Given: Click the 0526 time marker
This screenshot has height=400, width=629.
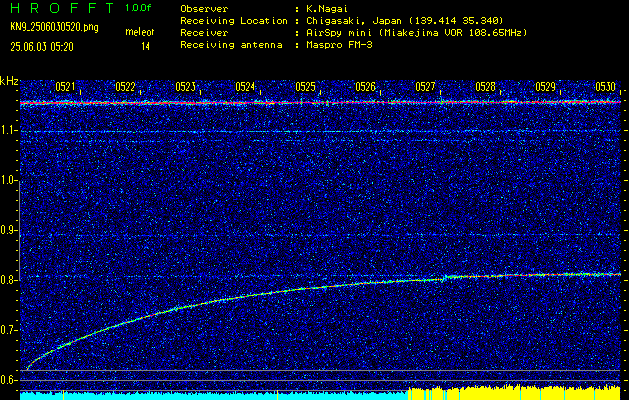Looking at the screenshot, I should 365,87.
